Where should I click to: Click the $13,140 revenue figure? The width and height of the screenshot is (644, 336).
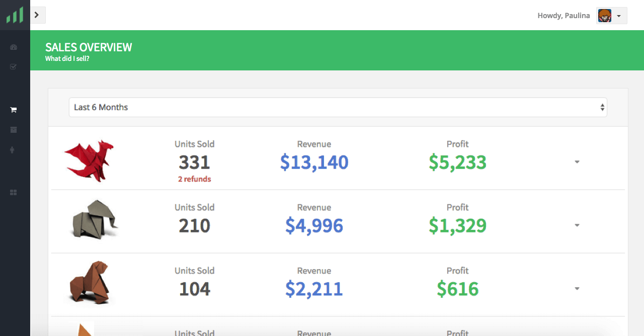pyautogui.click(x=314, y=162)
